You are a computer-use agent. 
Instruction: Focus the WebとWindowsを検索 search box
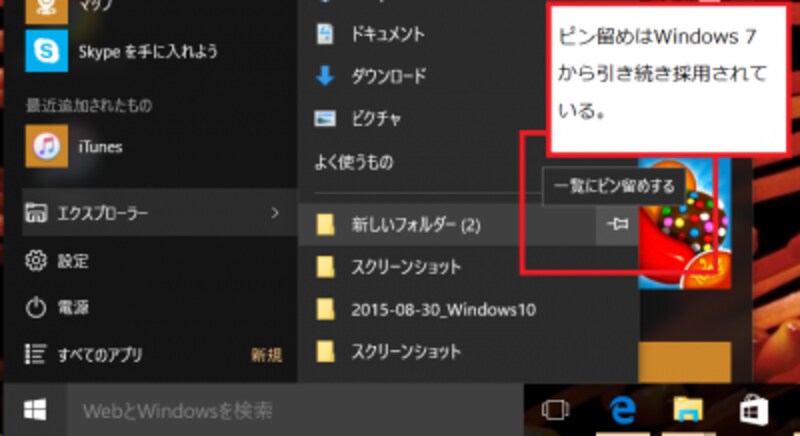tap(295, 411)
